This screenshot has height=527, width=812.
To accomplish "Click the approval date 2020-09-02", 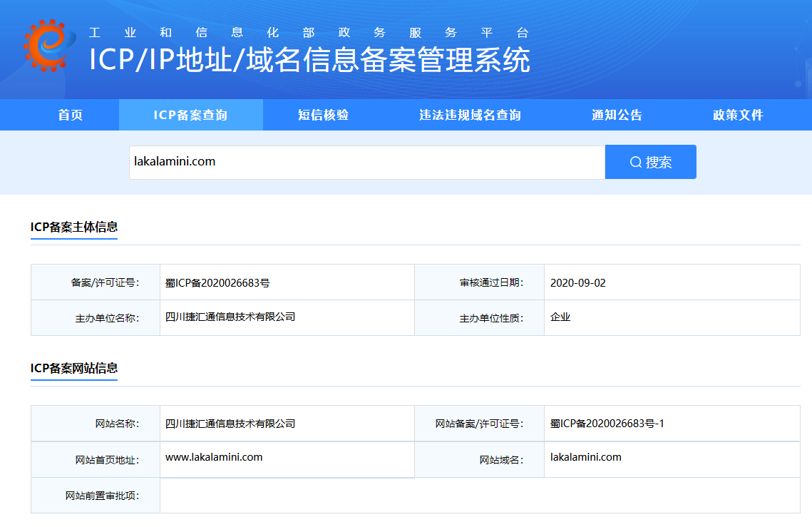I will 577,282.
